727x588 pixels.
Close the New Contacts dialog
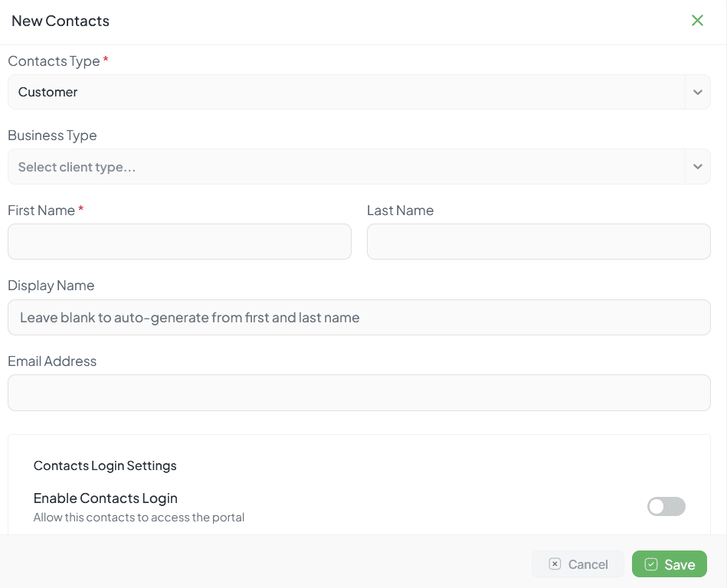tap(697, 21)
